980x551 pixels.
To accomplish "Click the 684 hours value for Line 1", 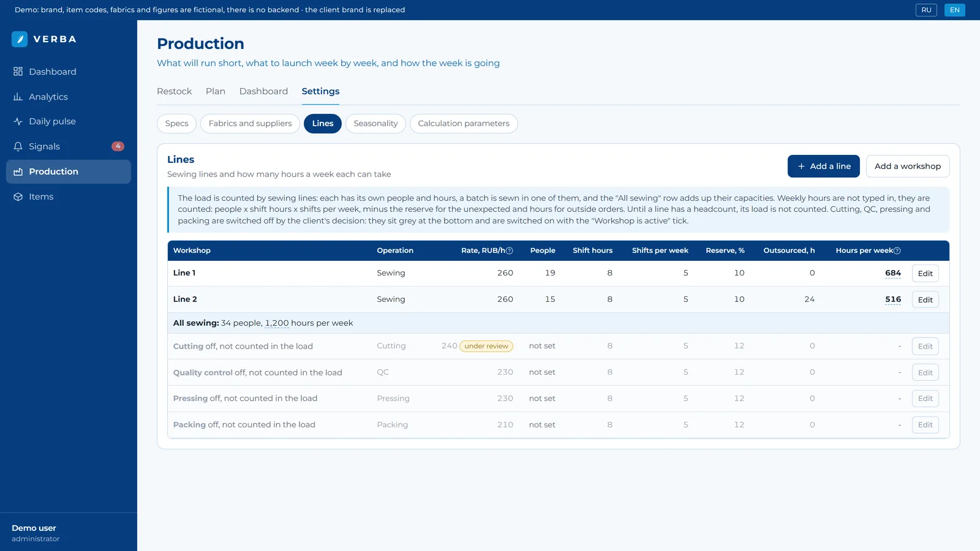I will [x=893, y=273].
